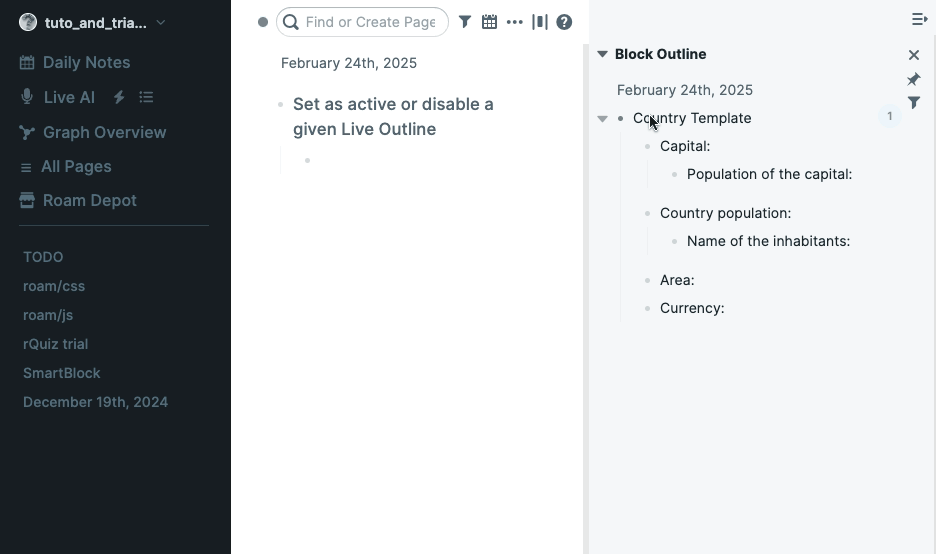The width and height of the screenshot is (936, 554).
Task: Open Graph Overview from the sidebar
Action: coord(104,132)
